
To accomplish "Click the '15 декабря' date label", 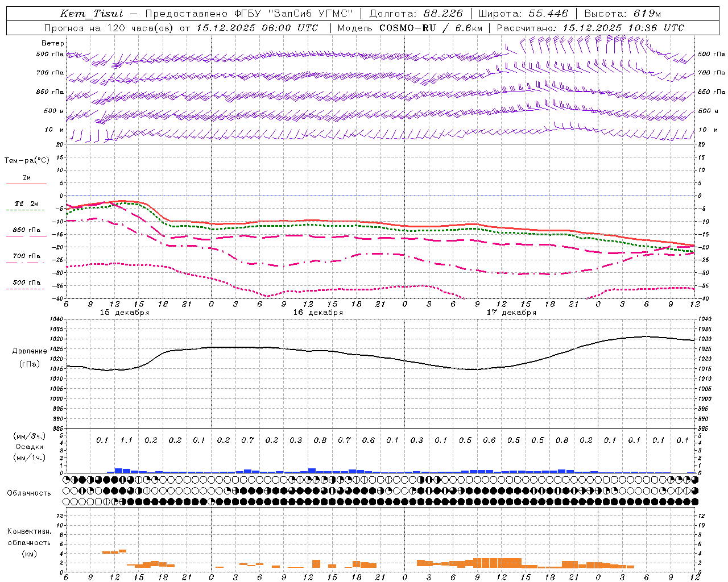I will (125, 313).
